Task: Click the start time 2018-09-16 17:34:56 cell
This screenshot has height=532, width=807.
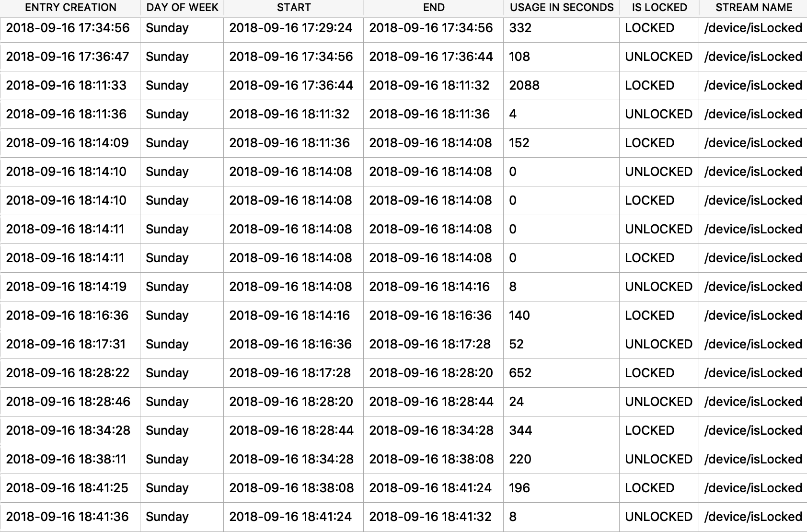Action: tap(294, 57)
